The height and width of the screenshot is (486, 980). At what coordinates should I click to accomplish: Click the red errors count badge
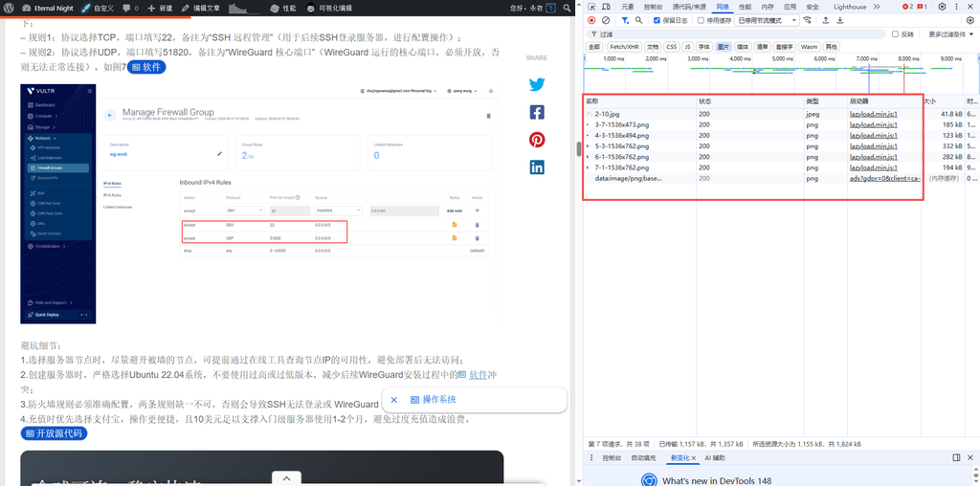(907, 7)
